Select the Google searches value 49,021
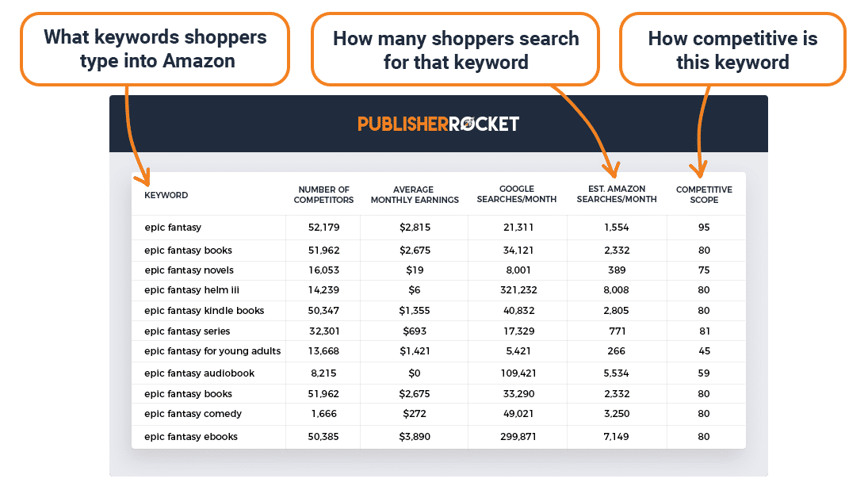The height and width of the screenshot is (490, 868). 518,414
